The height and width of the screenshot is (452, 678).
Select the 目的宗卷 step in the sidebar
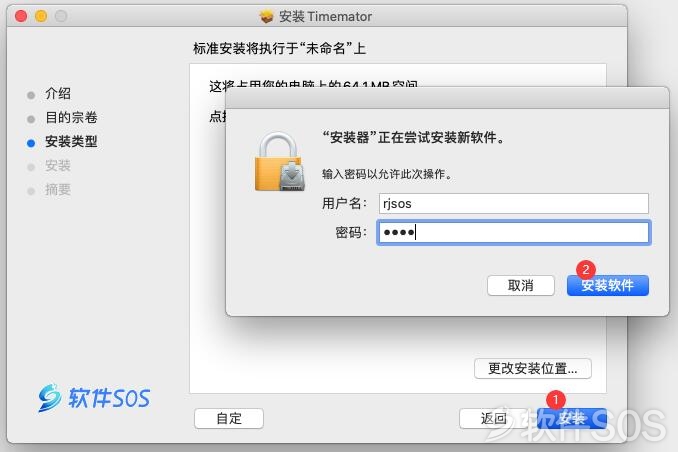[71, 117]
